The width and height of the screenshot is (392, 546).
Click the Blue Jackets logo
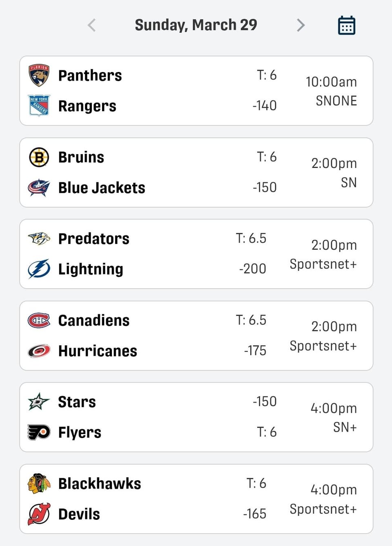[x=39, y=188]
